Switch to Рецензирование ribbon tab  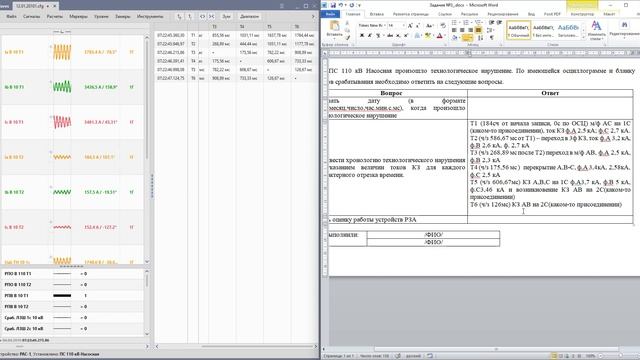click(503, 14)
